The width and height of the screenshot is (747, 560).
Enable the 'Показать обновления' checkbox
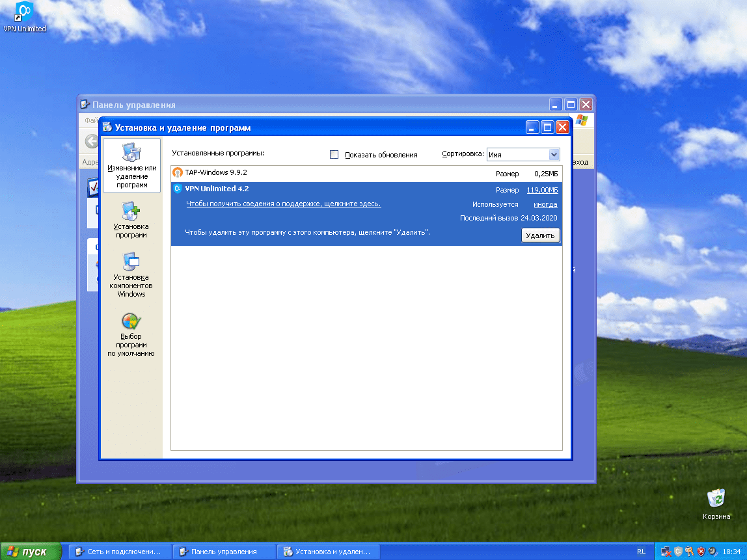click(x=334, y=154)
